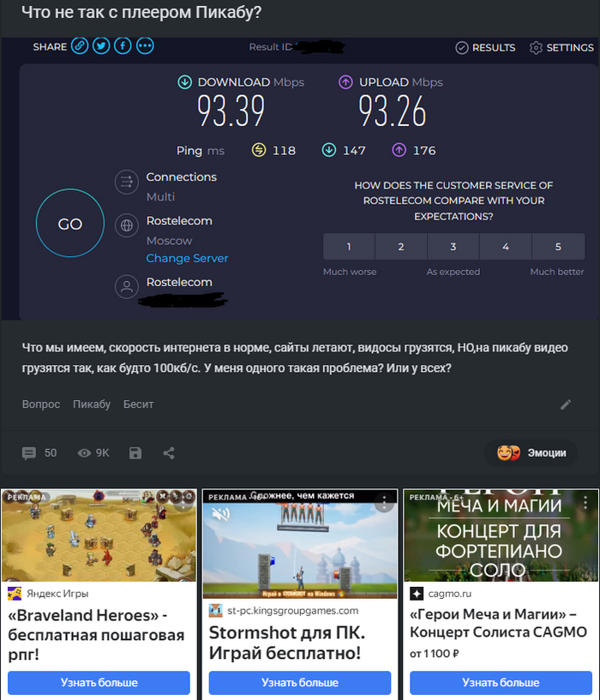The image size is (600, 700).
Task: Click the cagmo.ru logo icon
Action: tap(417, 593)
